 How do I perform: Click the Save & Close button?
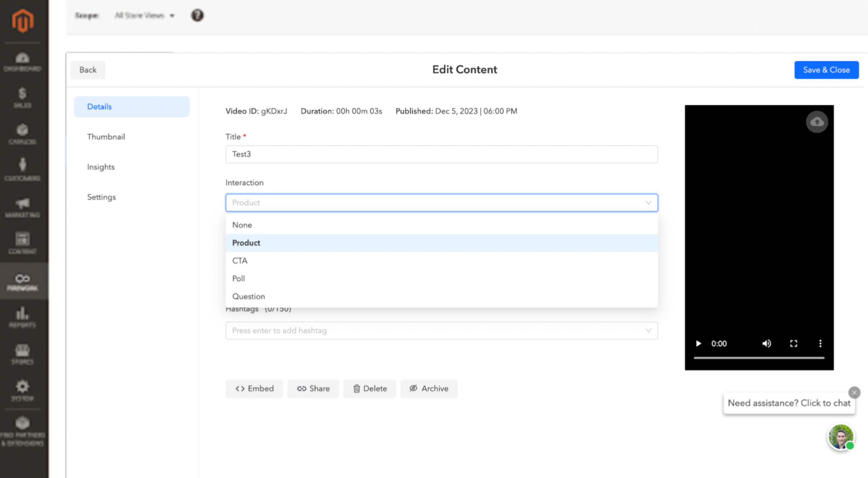coord(826,70)
